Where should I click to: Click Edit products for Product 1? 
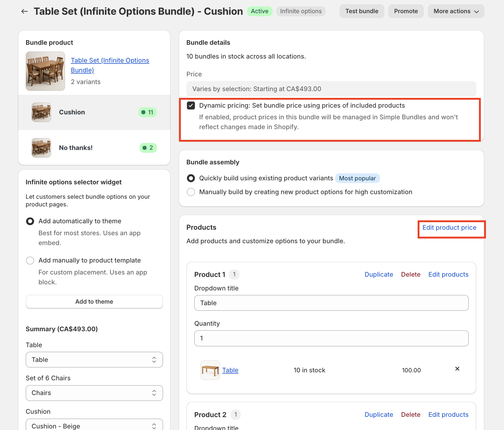448,275
